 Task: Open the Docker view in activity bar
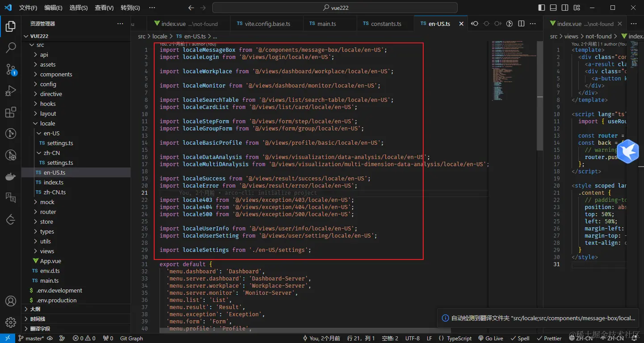point(11,176)
